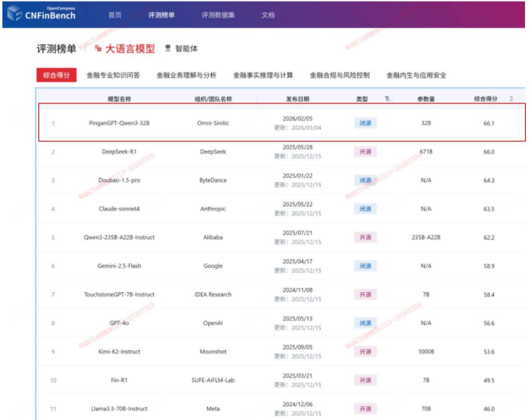
Task: Click the 闭源 tag for Claude-sonnet4
Action: click(365, 209)
